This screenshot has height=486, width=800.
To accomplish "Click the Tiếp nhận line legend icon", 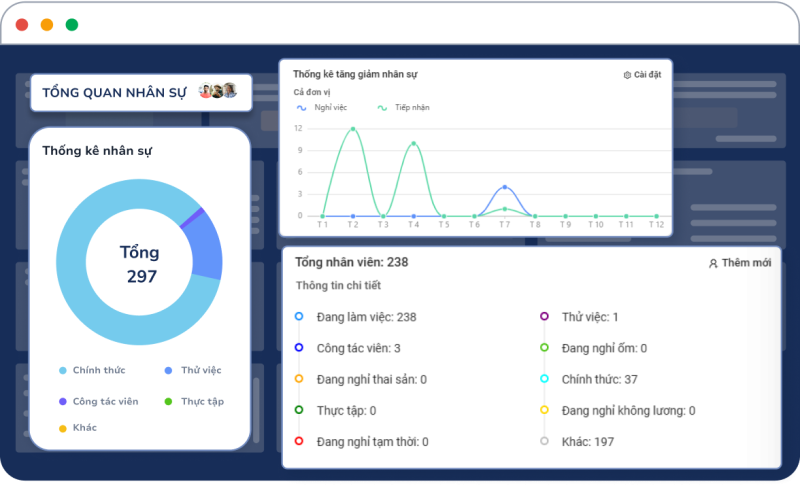I will click(x=382, y=108).
